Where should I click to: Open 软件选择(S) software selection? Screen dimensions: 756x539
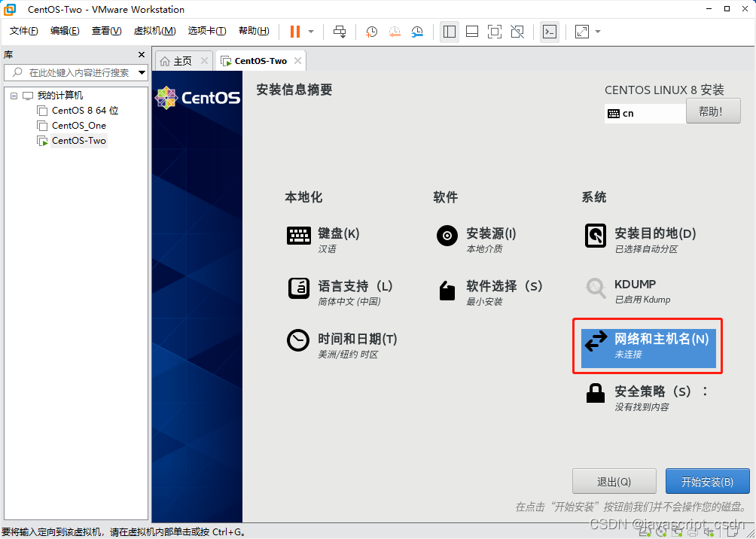click(x=489, y=292)
